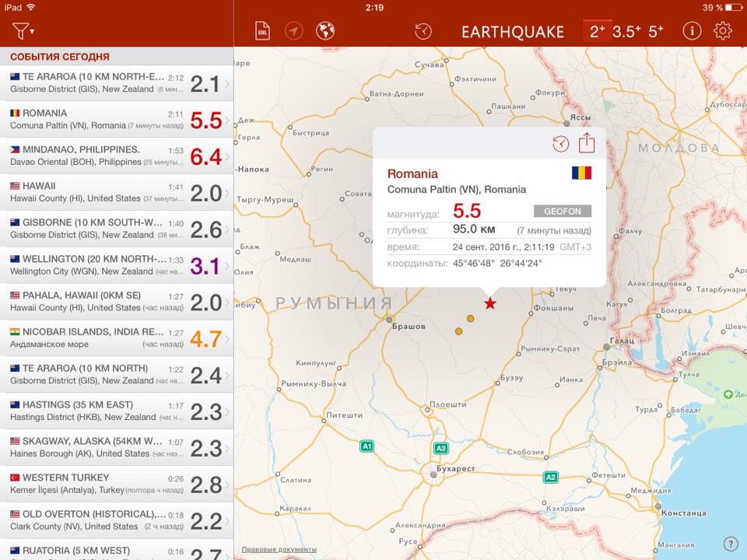Tap the СОБЫТИЯ СЕГОДНЯ section header
The image size is (747, 560).
(x=60, y=57)
